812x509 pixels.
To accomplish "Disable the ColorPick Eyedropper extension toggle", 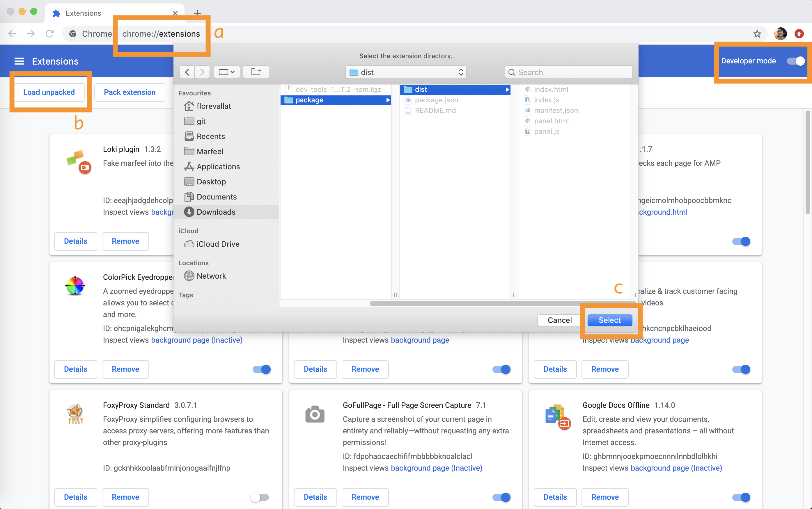I will (262, 369).
